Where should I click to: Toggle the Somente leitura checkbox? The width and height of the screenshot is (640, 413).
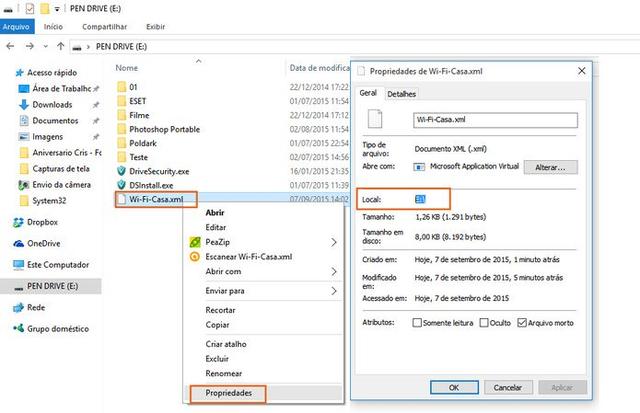pyautogui.click(x=417, y=323)
